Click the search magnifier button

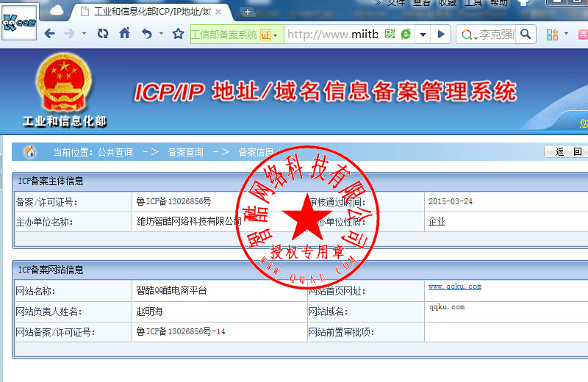pos(526,34)
